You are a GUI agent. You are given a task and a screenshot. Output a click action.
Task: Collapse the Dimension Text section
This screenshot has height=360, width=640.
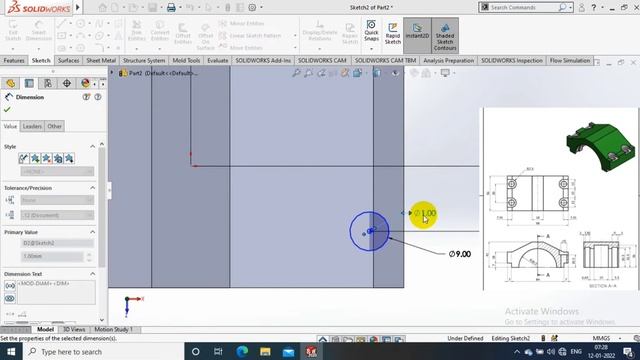[x=93, y=274]
